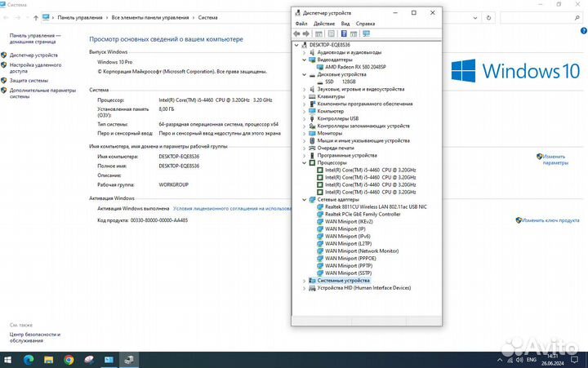Open the Справка menu
The height and width of the screenshot is (368, 588).
click(365, 24)
